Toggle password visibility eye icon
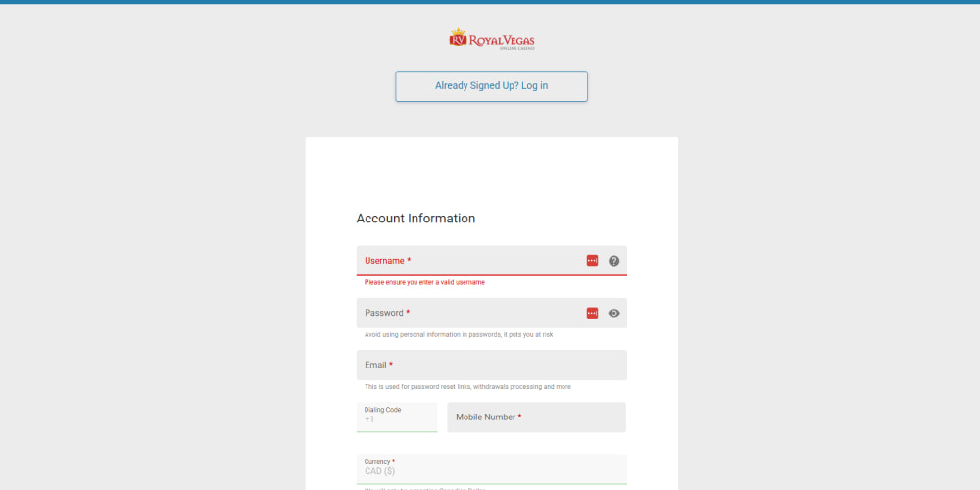 [613, 314]
